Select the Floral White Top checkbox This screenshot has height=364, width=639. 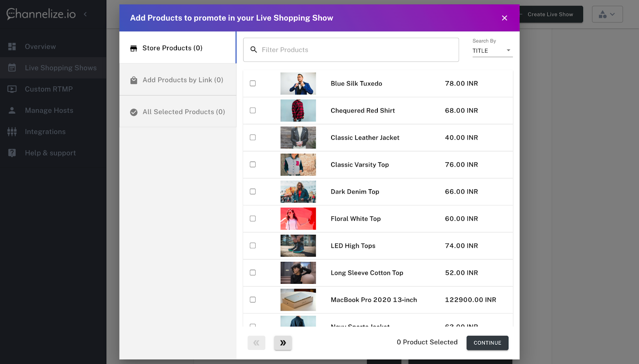pyautogui.click(x=253, y=219)
